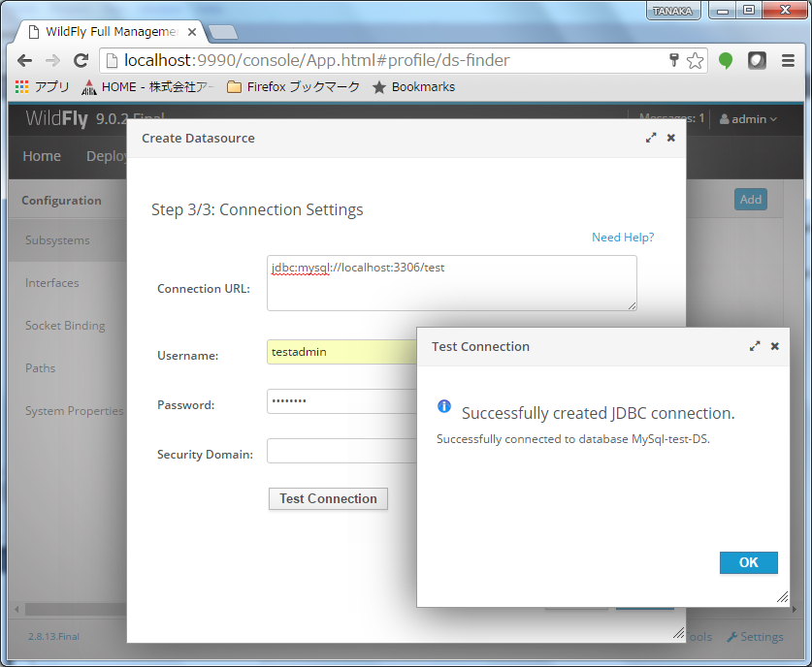Viewport: 812px width, 667px height.
Task: Click the browser back arrow
Action: click(24, 60)
